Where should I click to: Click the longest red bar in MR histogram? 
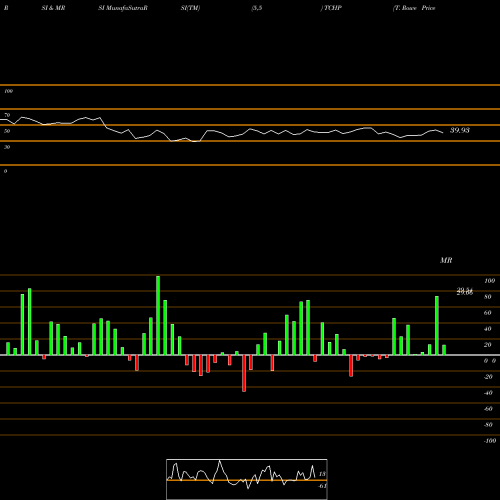coord(244,373)
